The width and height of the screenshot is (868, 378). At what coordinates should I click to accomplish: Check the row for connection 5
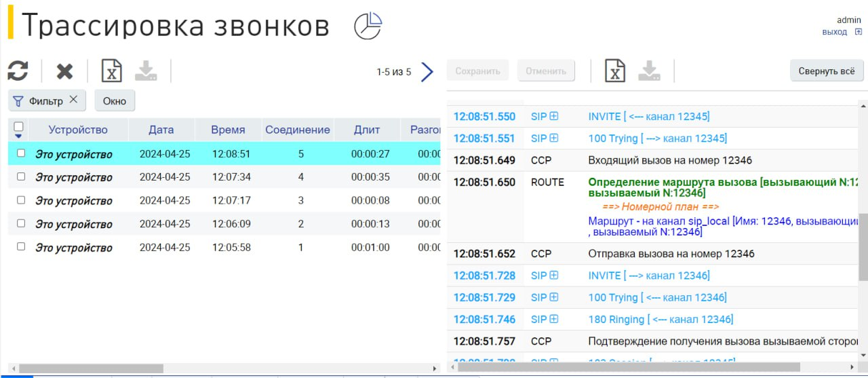click(21, 153)
